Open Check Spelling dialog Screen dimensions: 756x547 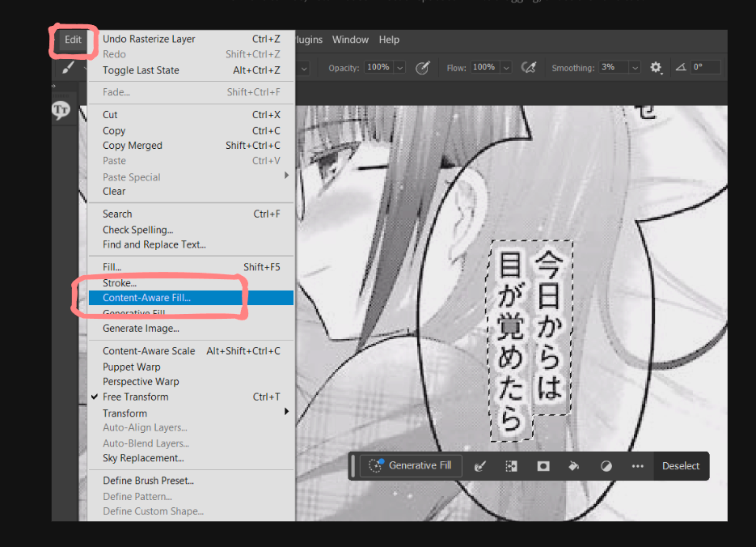(x=192, y=230)
